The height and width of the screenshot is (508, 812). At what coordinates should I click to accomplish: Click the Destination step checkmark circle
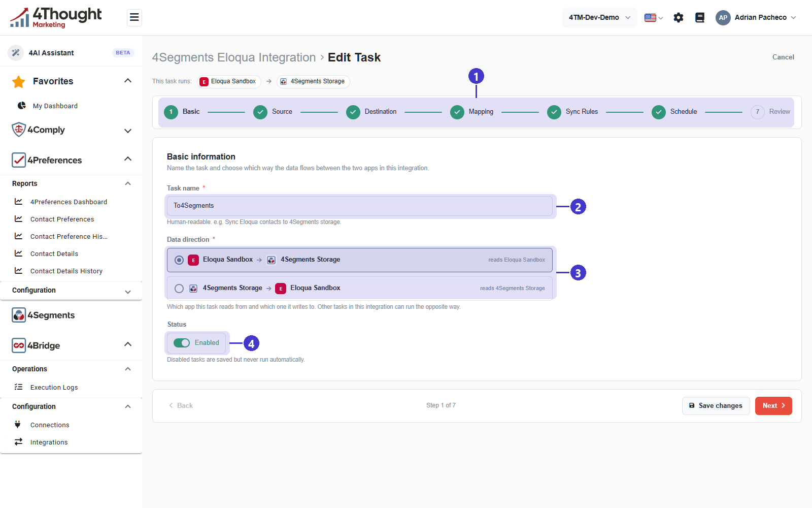(x=353, y=112)
